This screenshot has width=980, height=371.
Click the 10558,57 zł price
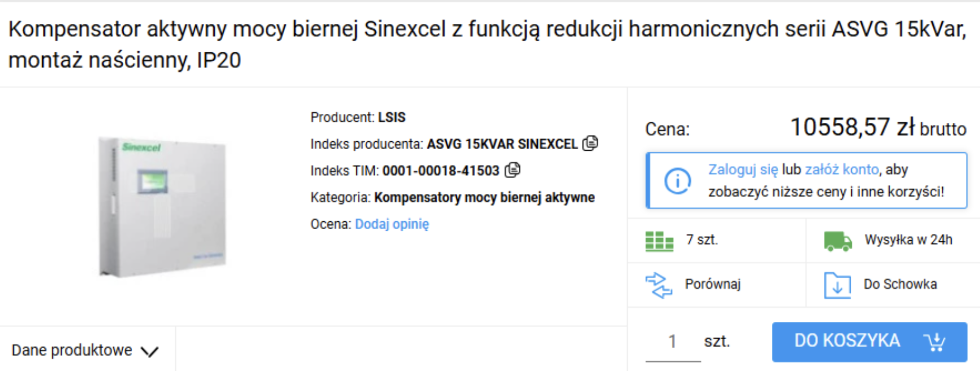[x=852, y=128]
